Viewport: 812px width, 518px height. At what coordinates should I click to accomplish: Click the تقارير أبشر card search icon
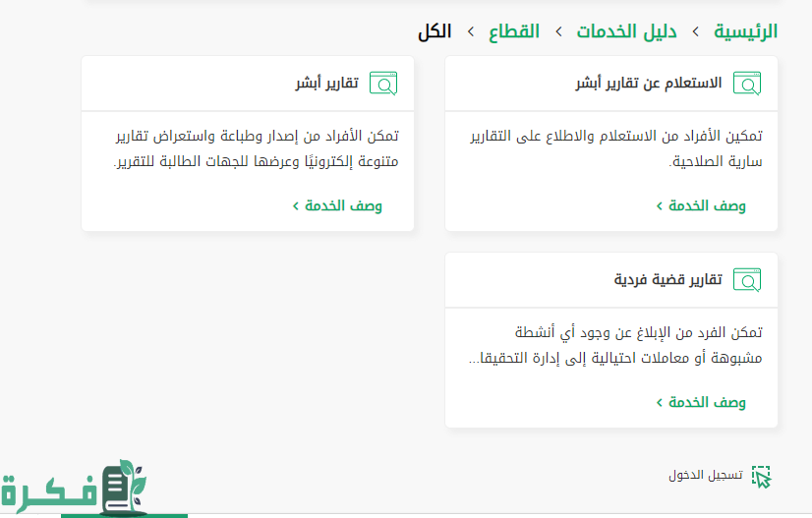coord(383,84)
